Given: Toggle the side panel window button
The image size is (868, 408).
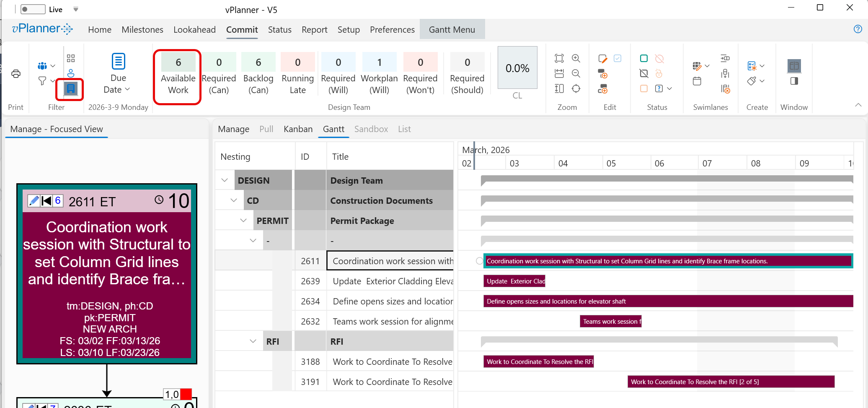Looking at the screenshot, I should click(794, 81).
